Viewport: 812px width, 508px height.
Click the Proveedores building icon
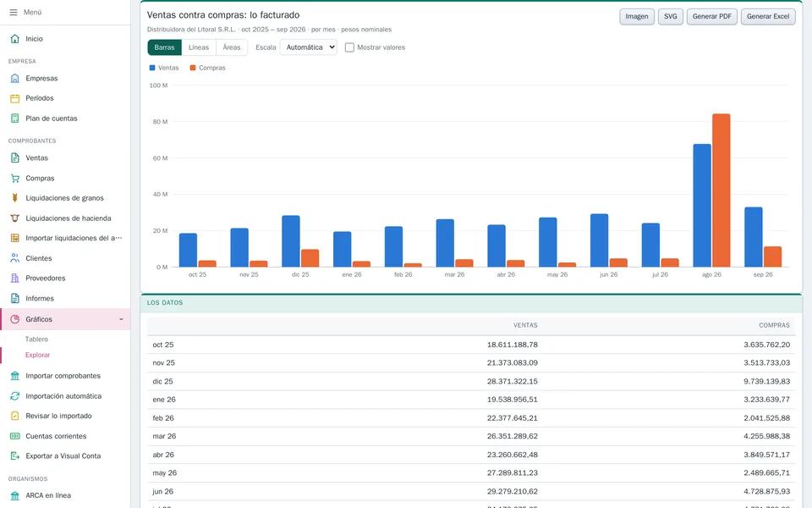pos(15,279)
